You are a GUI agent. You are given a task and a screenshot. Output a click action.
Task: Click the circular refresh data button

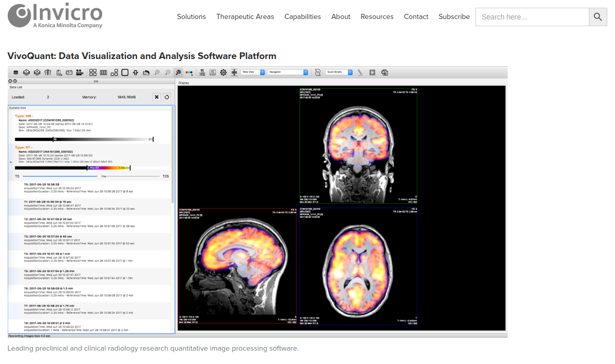click(167, 97)
